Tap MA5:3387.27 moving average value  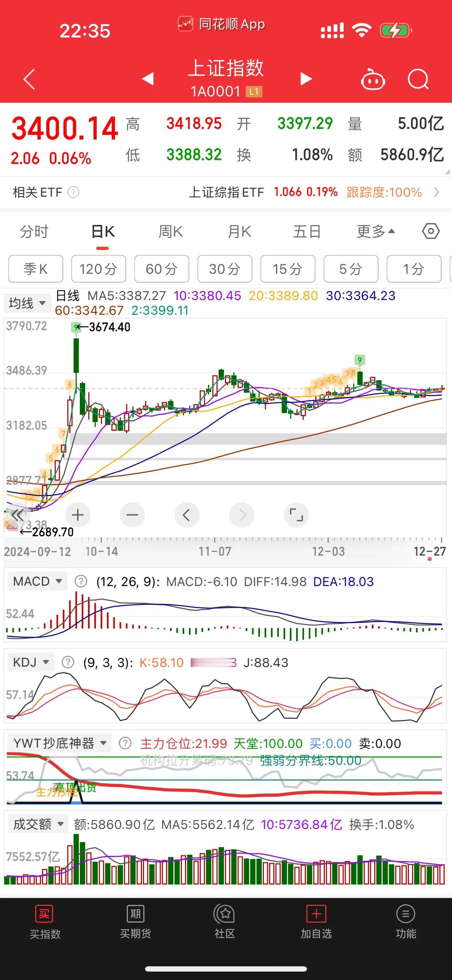[x=126, y=296]
